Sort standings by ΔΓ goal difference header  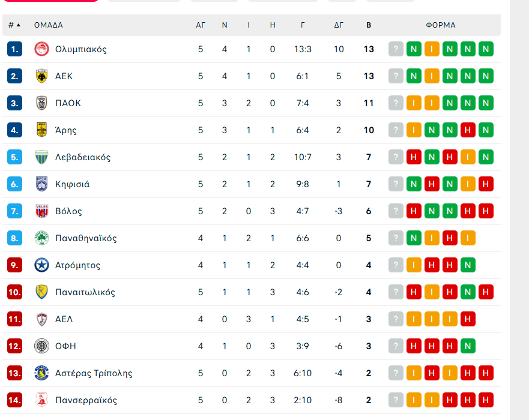point(339,25)
